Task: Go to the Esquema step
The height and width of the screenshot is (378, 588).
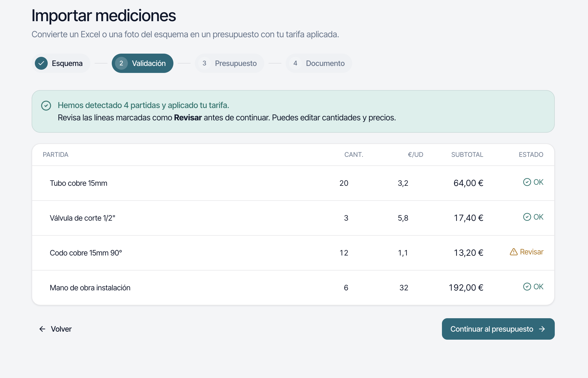Action: pyautogui.click(x=61, y=63)
